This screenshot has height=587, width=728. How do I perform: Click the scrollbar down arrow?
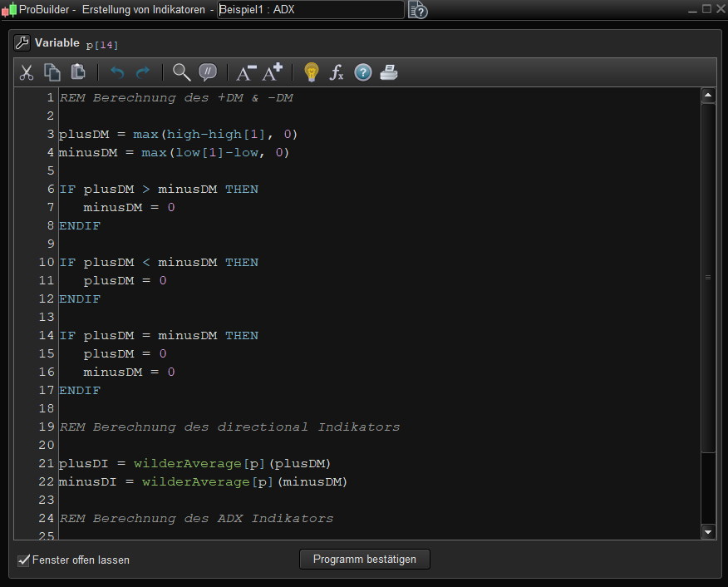[708, 531]
